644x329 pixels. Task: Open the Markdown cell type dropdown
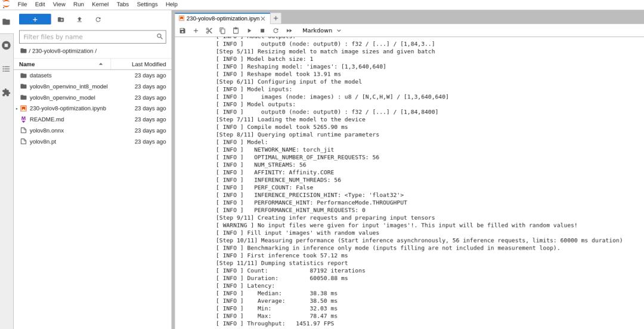coord(321,30)
